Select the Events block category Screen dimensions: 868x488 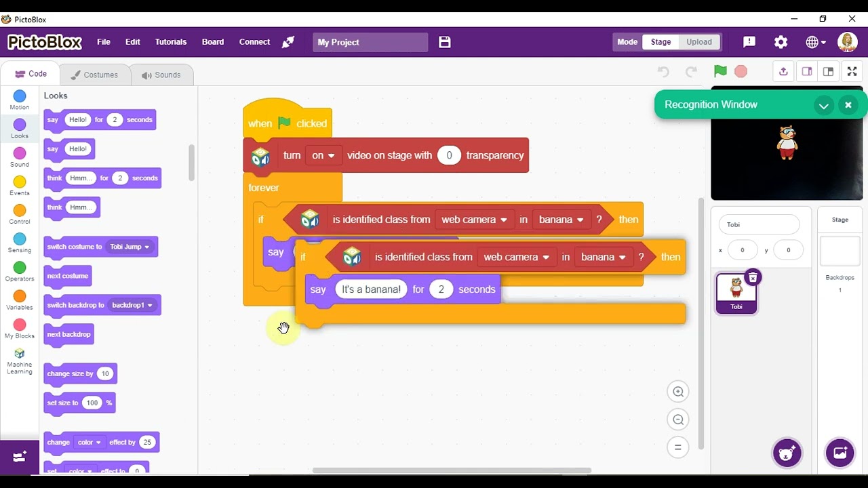[x=20, y=186]
